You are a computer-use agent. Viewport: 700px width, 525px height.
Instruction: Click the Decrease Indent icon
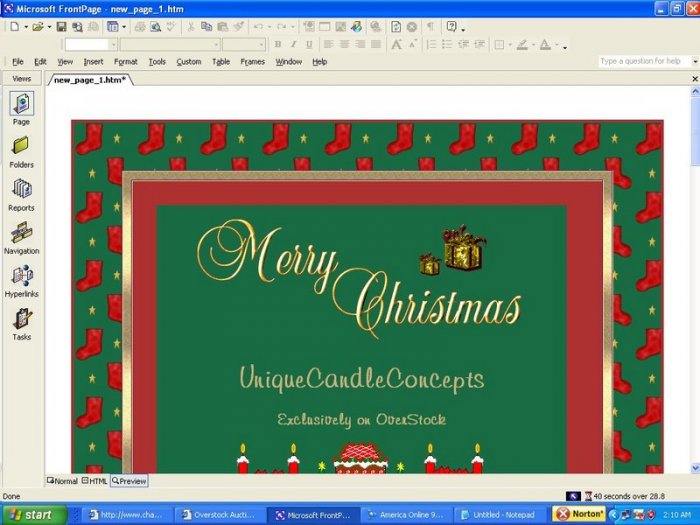click(x=463, y=44)
